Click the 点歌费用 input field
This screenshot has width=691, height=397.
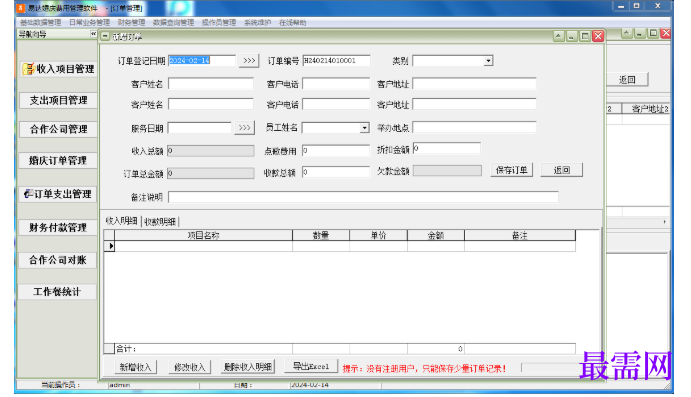[336, 151]
